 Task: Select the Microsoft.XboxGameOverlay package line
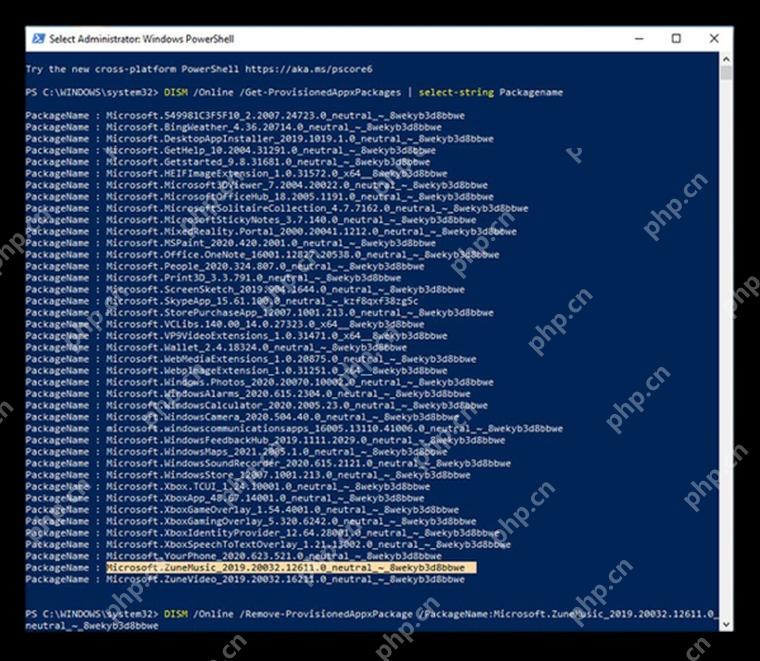click(x=242, y=510)
